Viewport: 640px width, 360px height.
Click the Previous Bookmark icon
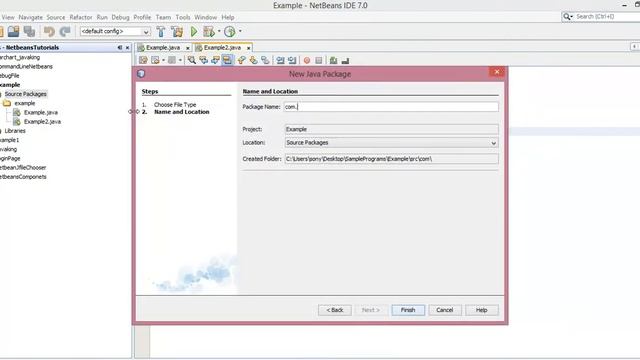[242, 60]
